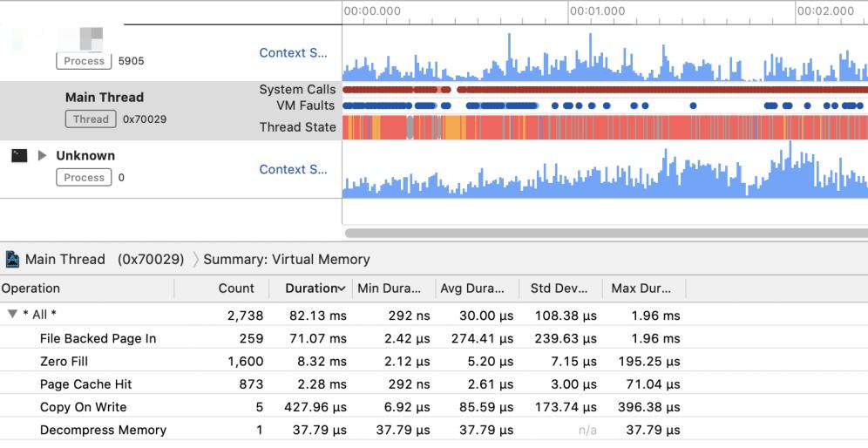Click the Context Switches label for Unknown process

(x=294, y=169)
